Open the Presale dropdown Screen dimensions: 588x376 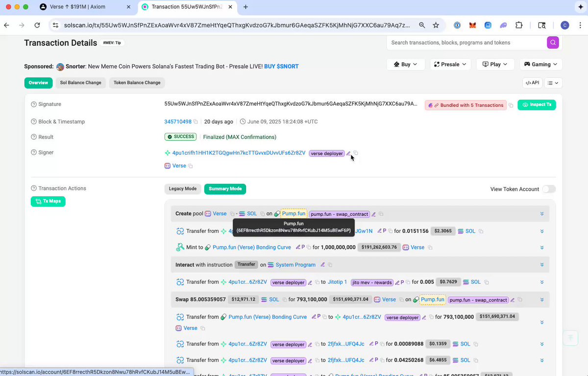[450, 64]
